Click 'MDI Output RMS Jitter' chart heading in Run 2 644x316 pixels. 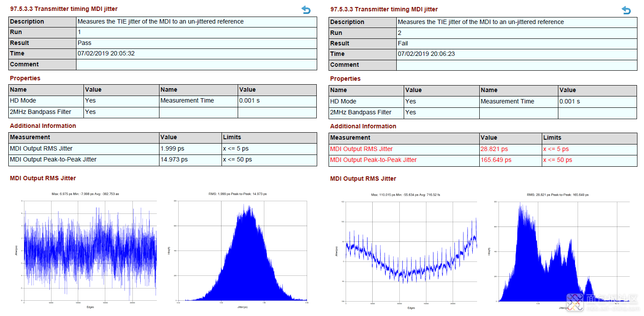pyautogui.click(x=363, y=179)
